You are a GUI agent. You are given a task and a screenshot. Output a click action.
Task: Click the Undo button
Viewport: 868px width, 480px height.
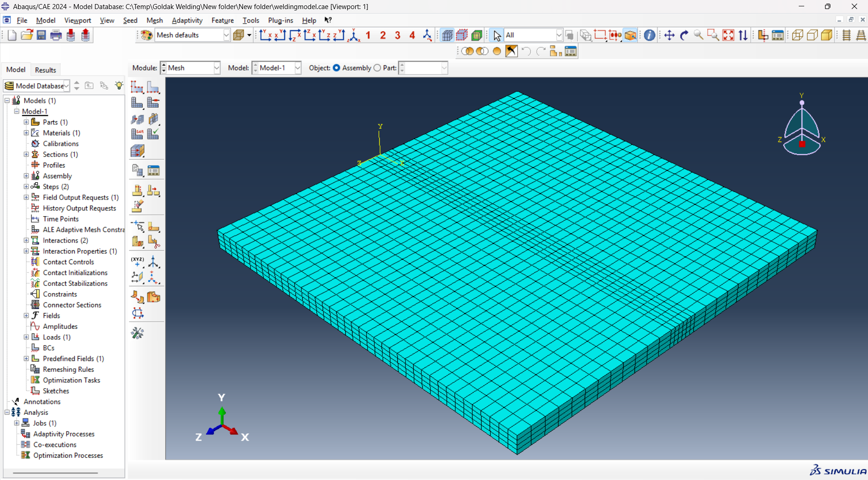pos(526,51)
